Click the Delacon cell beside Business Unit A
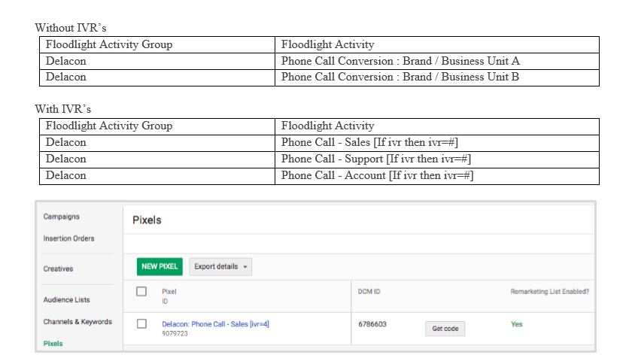This screenshot has width=632, height=364. pyautogui.click(x=157, y=61)
